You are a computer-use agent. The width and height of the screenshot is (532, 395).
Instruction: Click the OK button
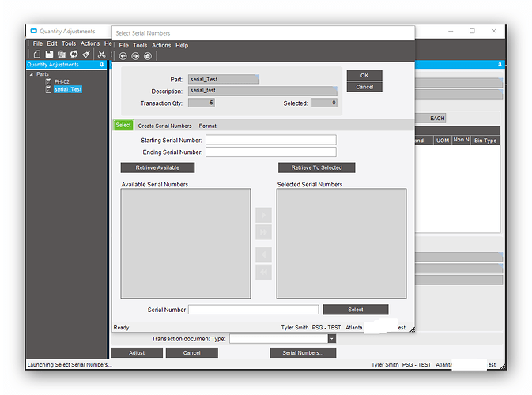(x=364, y=76)
